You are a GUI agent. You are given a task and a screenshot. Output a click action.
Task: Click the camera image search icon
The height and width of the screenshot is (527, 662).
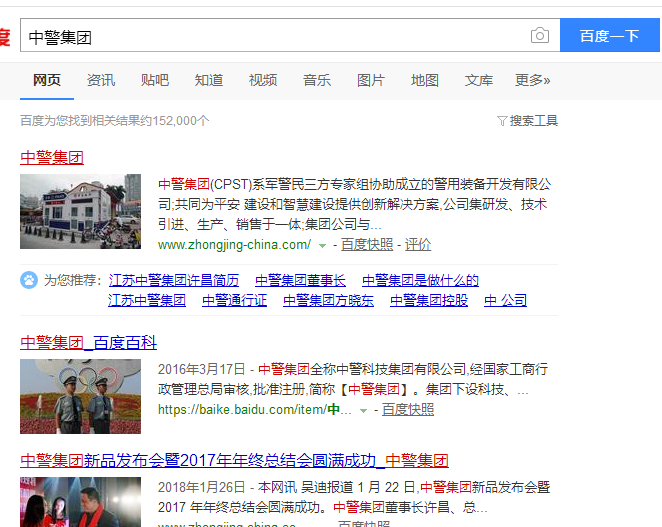pyautogui.click(x=540, y=36)
